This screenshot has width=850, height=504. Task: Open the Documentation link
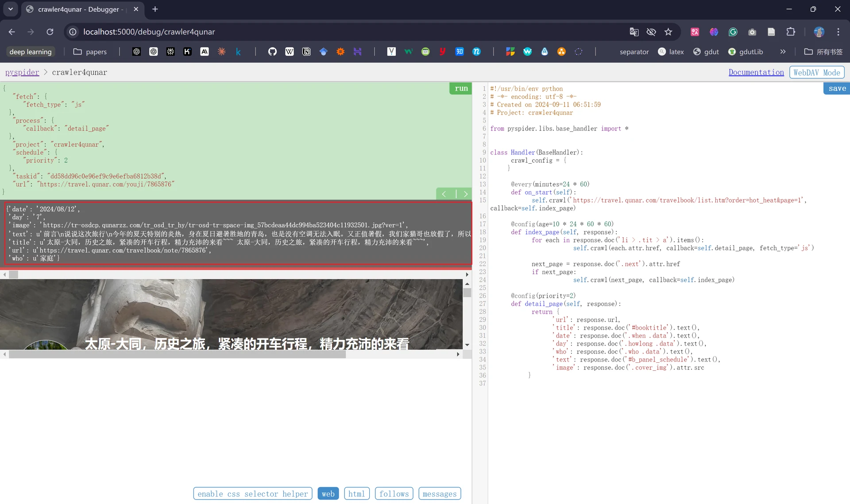(756, 72)
